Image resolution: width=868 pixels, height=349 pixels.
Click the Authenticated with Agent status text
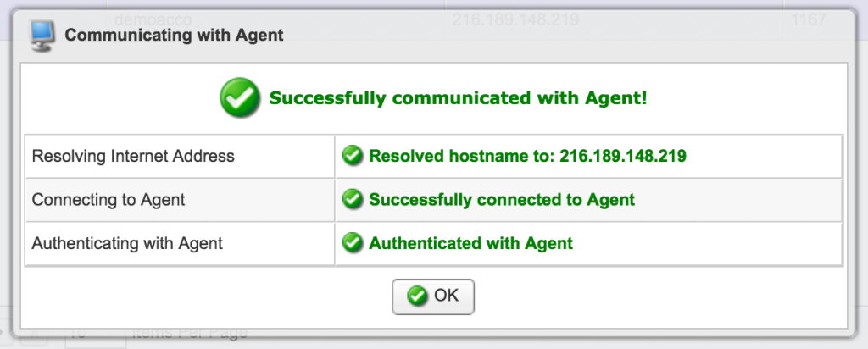coord(470,243)
